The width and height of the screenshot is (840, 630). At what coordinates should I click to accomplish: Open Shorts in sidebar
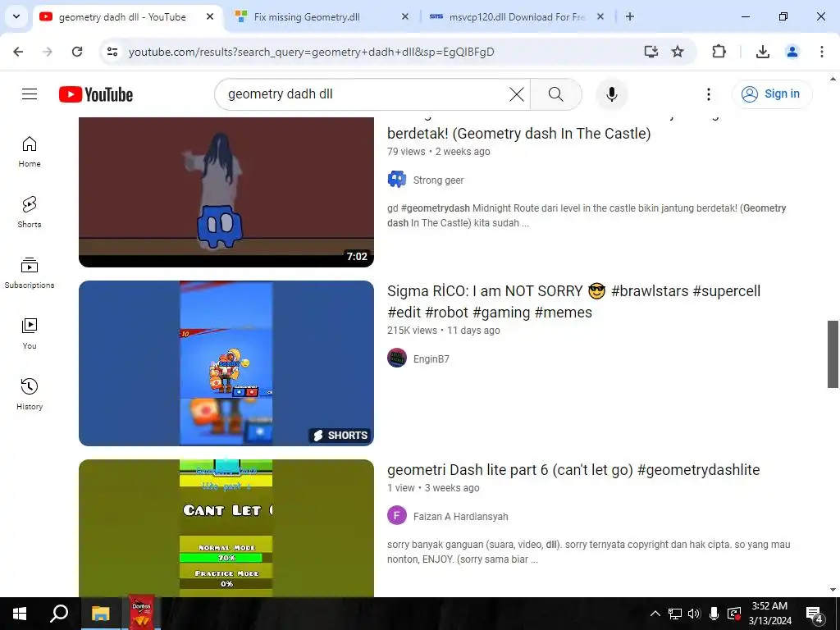click(x=30, y=212)
